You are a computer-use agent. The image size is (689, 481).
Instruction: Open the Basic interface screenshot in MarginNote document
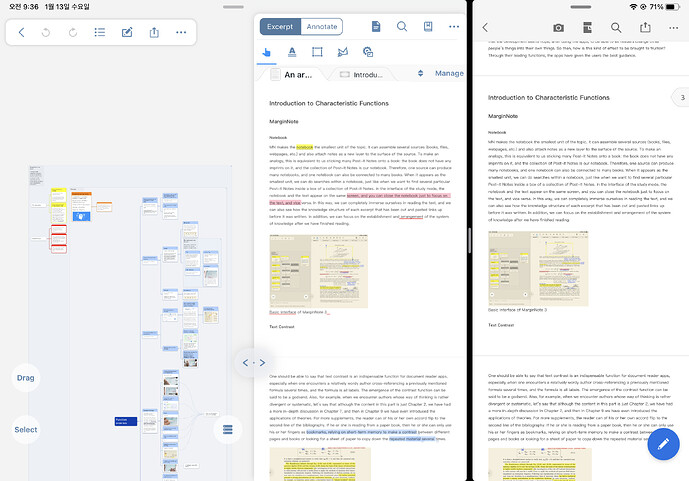tap(319, 271)
